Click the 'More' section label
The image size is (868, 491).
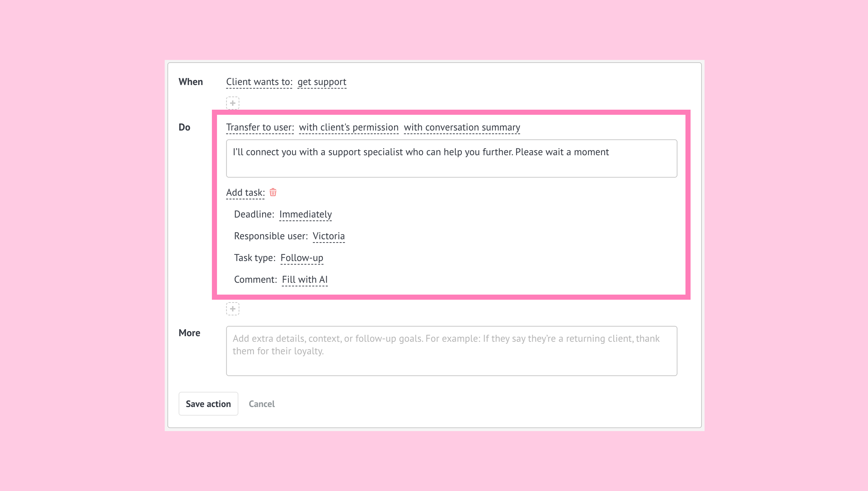[189, 333]
